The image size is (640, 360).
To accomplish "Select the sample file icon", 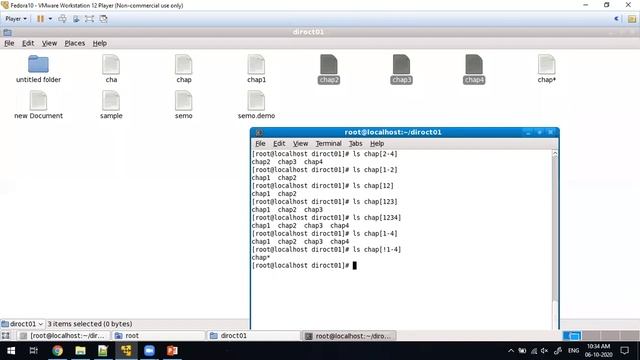I will click(111, 100).
